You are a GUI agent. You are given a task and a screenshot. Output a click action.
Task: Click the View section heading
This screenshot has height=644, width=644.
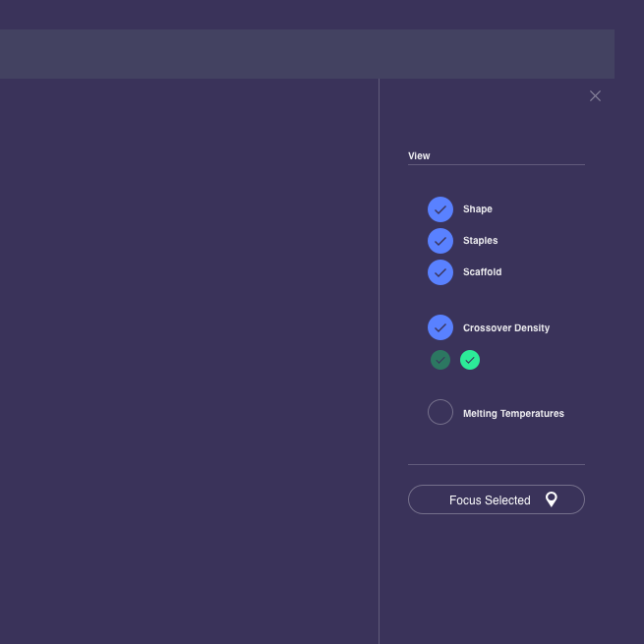(419, 156)
